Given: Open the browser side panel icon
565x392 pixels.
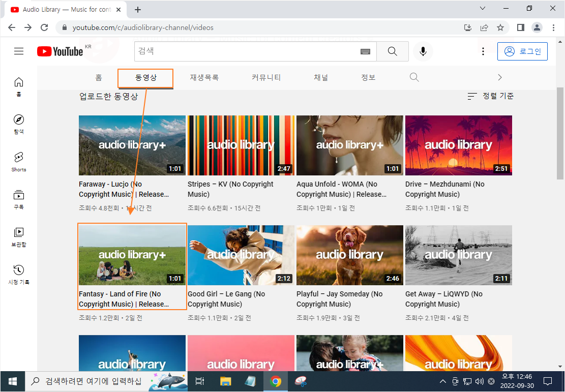Looking at the screenshot, I should [520, 27].
